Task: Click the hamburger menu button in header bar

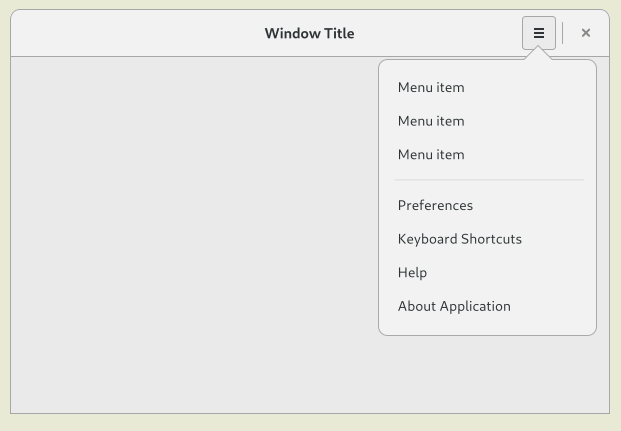Action: pos(538,33)
